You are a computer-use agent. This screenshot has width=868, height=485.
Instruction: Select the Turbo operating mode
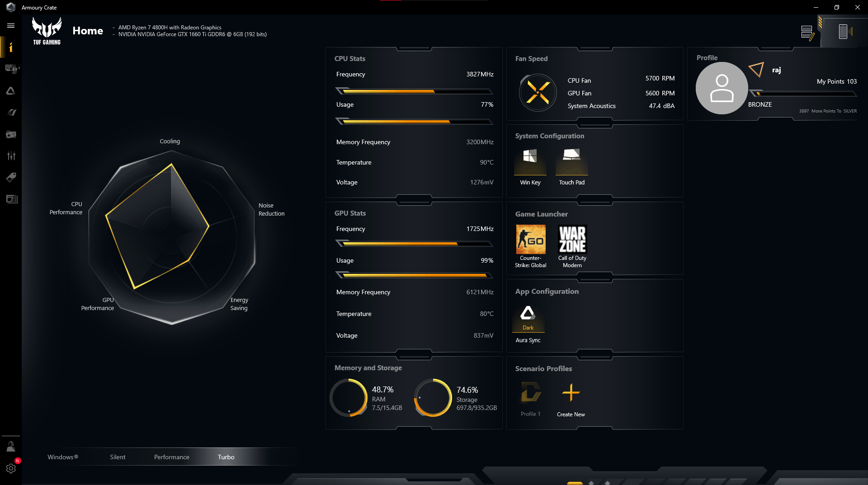click(226, 457)
